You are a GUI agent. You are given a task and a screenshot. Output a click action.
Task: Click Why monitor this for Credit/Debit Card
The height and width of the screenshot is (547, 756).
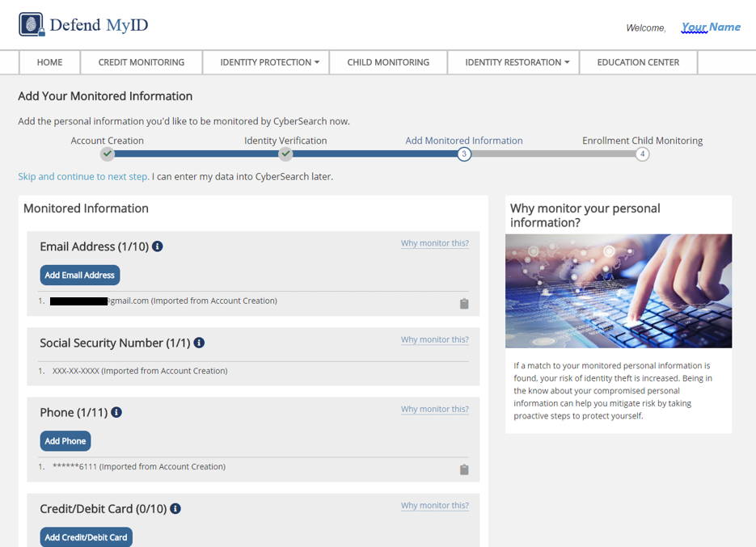coord(435,506)
